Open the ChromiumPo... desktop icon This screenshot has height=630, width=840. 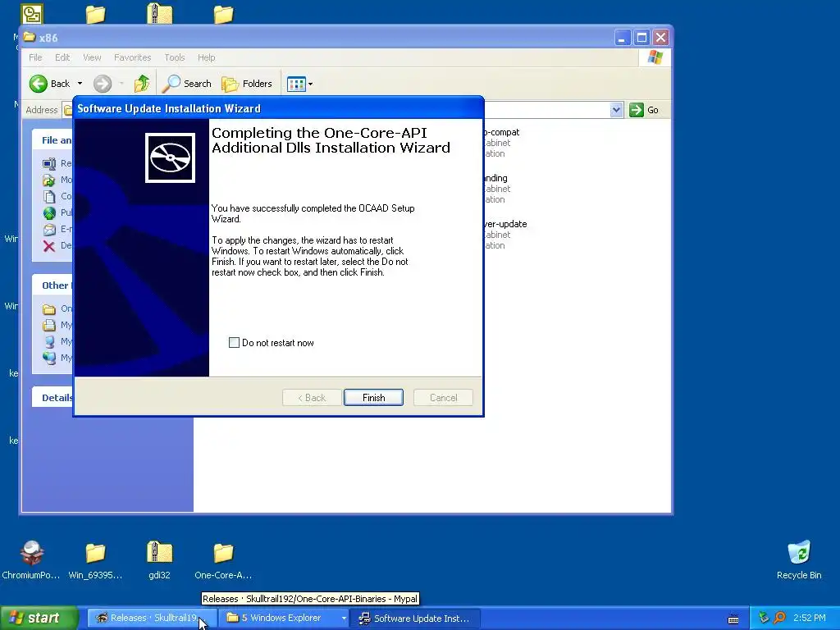(31, 560)
